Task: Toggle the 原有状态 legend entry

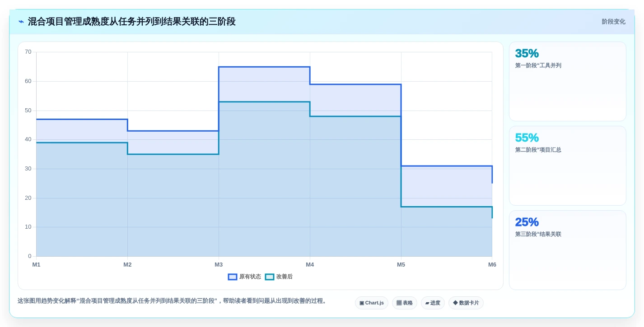Action: coord(244,277)
